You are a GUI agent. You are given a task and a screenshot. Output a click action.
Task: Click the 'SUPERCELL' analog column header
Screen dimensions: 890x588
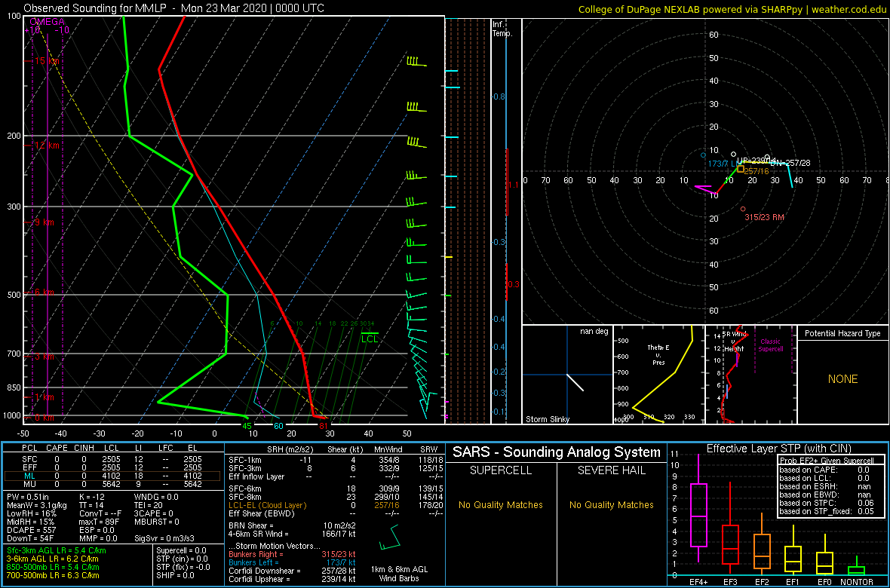(x=501, y=470)
